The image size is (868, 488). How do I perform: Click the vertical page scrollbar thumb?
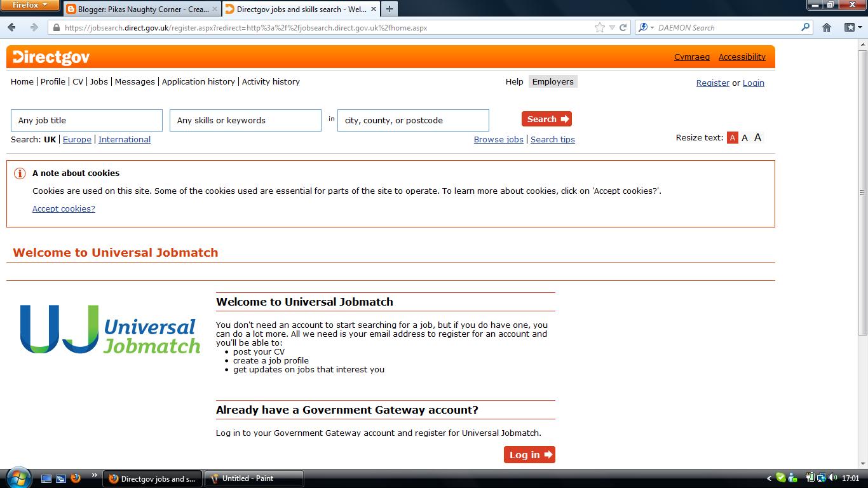[862, 192]
